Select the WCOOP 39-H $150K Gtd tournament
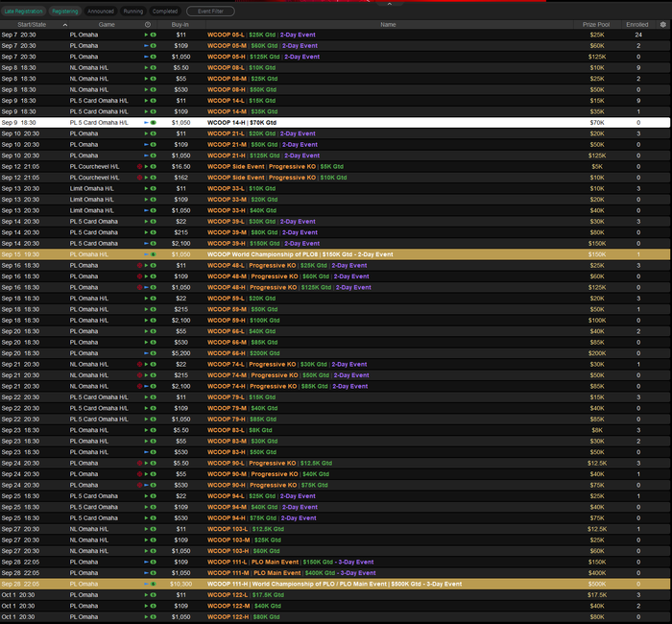The height and width of the screenshot is (624, 672). pyautogui.click(x=335, y=244)
